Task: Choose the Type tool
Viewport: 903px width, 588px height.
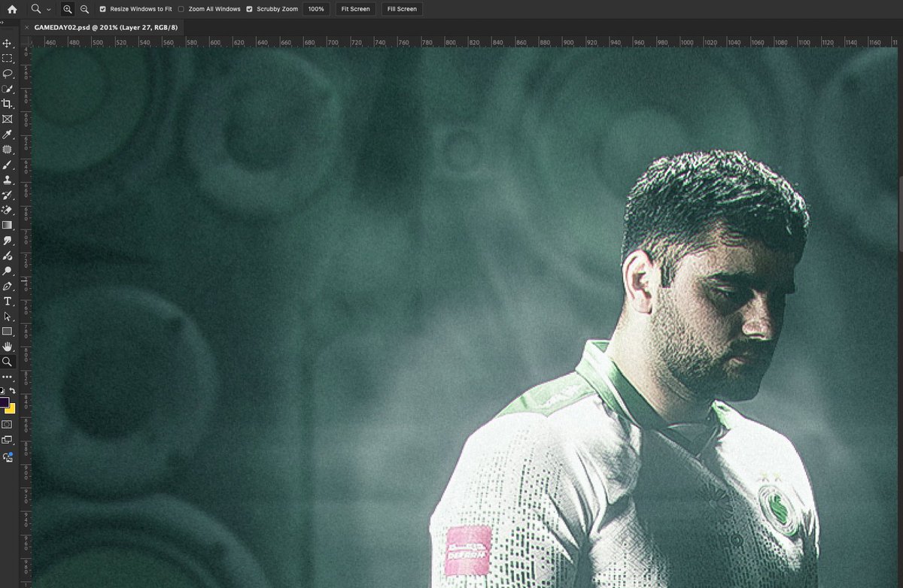Action: (x=9, y=301)
